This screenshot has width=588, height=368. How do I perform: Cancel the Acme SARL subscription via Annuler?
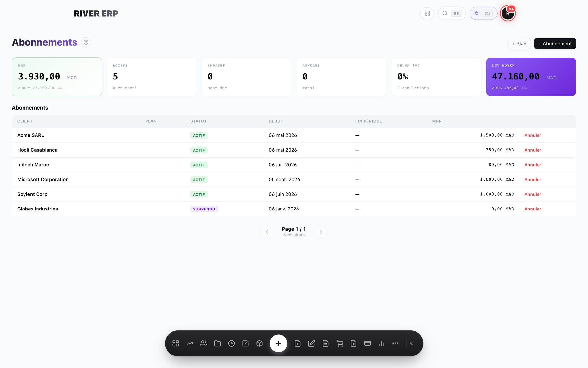(x=533, y=135)
